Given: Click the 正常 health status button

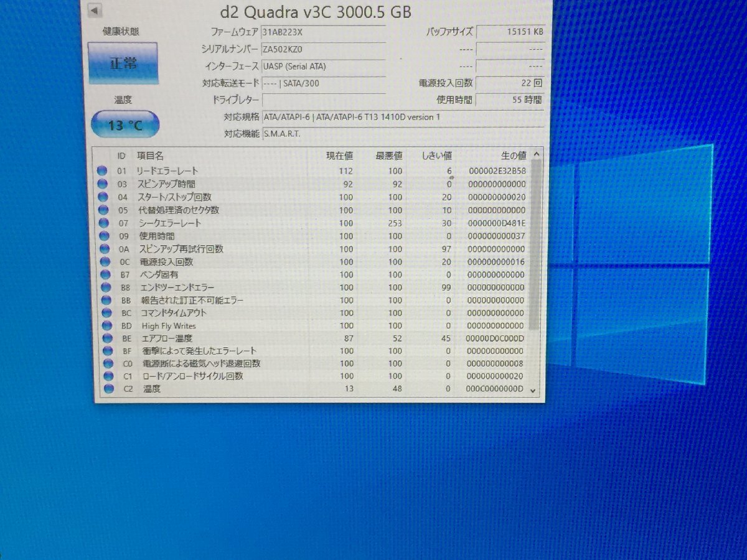Looking at the screenshot, I should 123,63.
